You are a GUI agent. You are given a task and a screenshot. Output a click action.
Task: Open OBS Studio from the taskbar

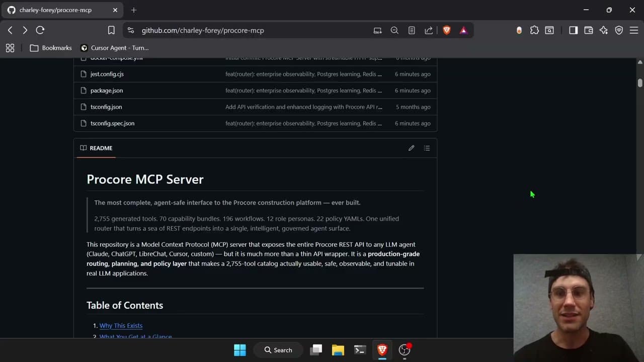pos(405,350)
